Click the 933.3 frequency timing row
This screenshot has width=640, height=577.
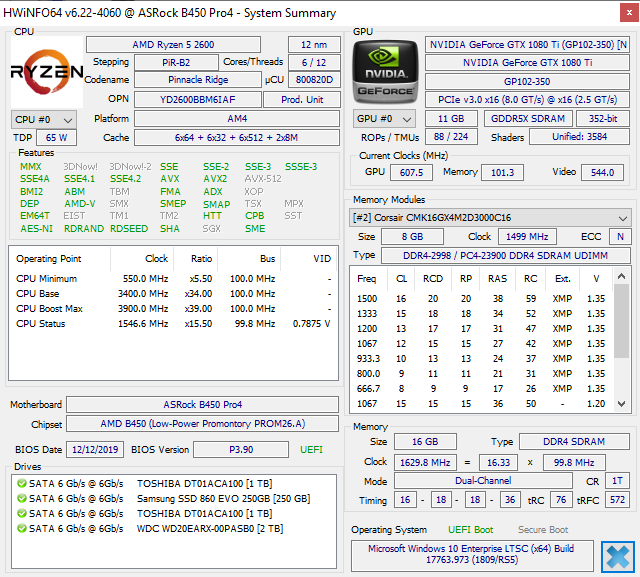click(x=481, y=359)
